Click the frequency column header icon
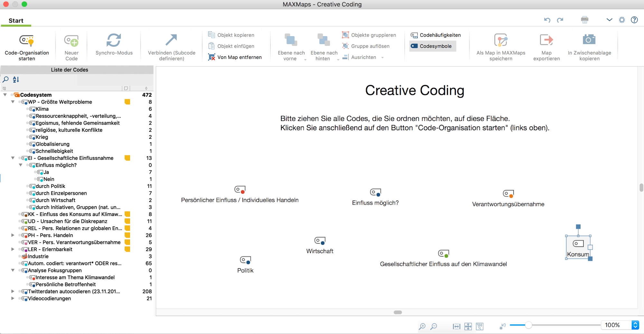Image resolution: width=644 pixels, height=334 pixels. click(146, 88)
